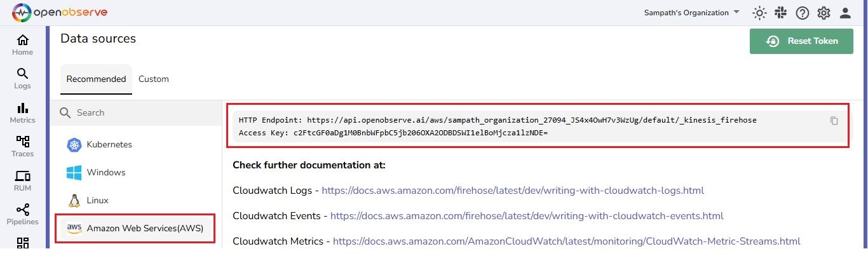Open the Traces section
The height and width of the screenshot is (263, 868).
[22, 147]
